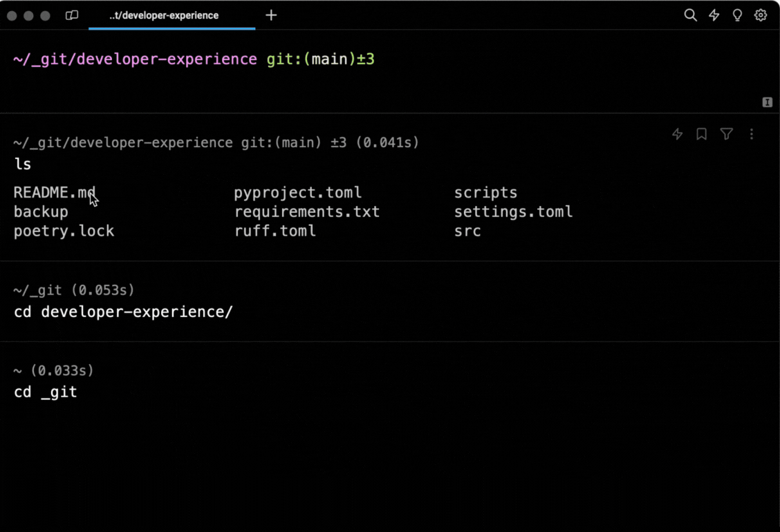Click settings.toml in the file listing

(513, 212)
